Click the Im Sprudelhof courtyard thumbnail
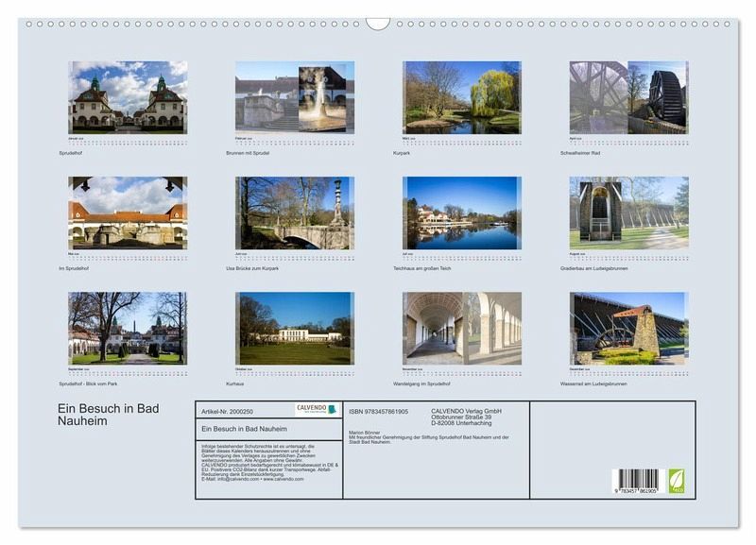 (128, 212)
